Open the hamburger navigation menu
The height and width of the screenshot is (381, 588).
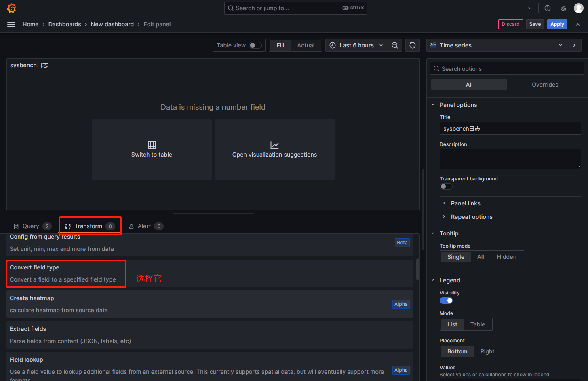click(x=11, y=24)
